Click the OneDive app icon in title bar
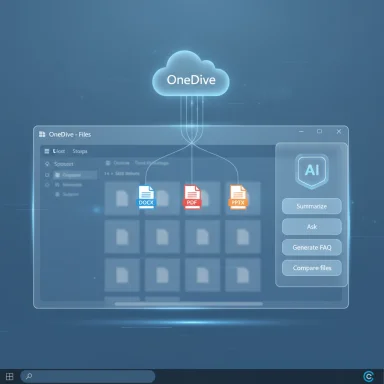This screenshot has height=384, width=384. tap(42, 134)
